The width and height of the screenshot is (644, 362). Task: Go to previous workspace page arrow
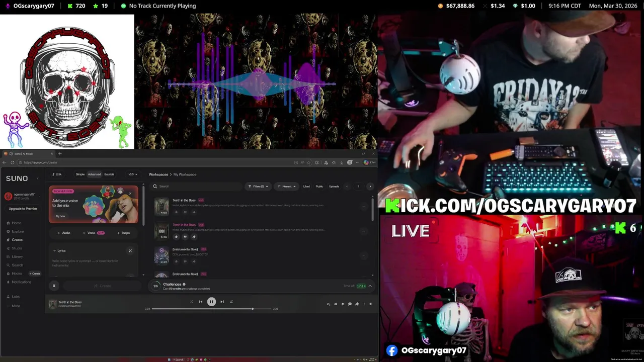347,187
